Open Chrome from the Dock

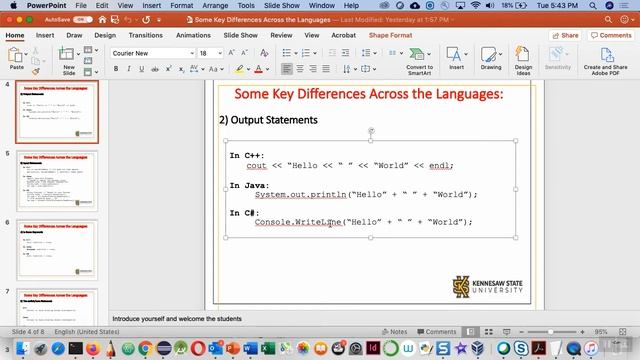[145, 349]
